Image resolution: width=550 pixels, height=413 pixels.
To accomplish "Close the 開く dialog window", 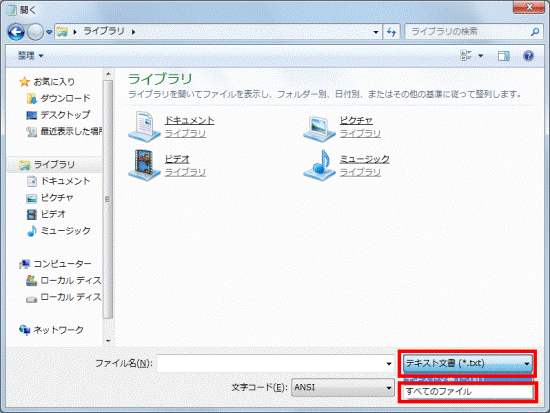I will click(529, 7).
